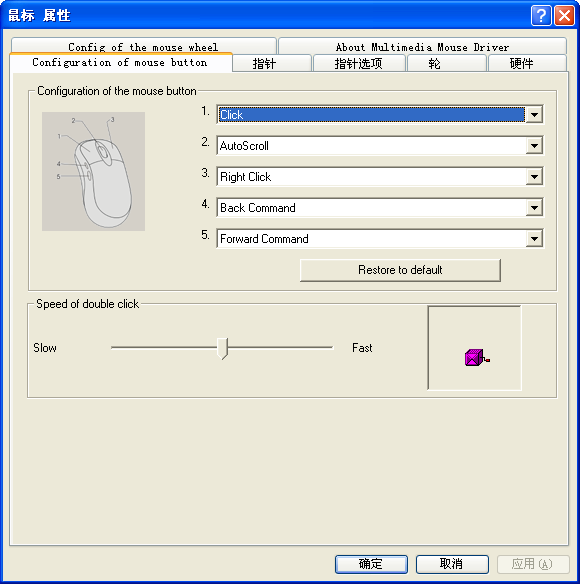Cancel using the 取消 button
This screenshot has width=580, height=584.
(452, 564)
